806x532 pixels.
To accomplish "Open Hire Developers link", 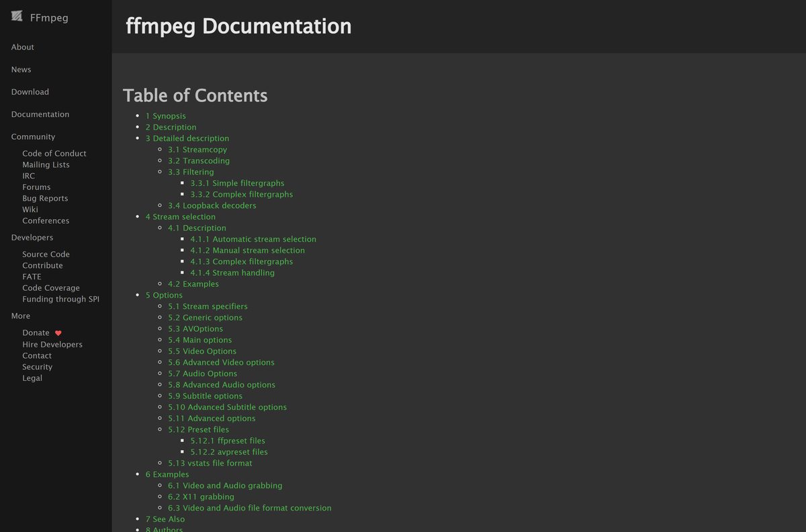I will tap(52, 344).
